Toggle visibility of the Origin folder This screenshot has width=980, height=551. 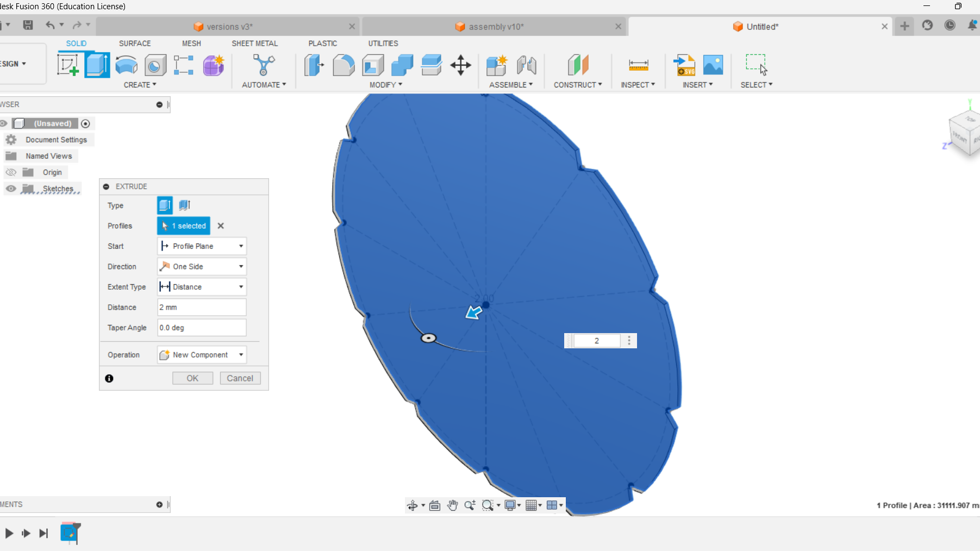pyautogui.click(x=11, y=172)
